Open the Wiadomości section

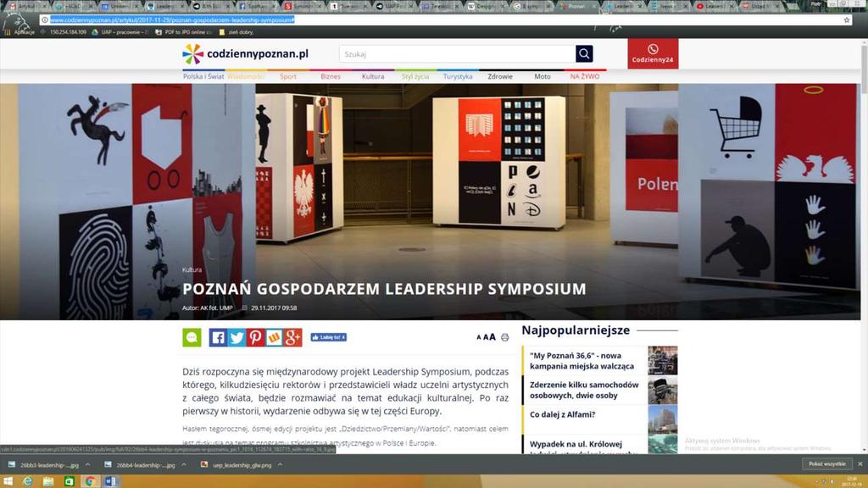(246, 76)
